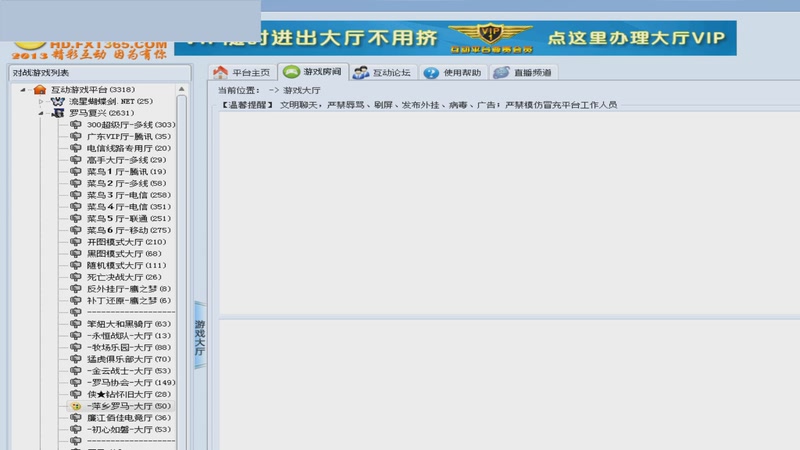The image size is (800, 450).
Task: Click the tree scrollbar up arrow
Action: point(182,89)
